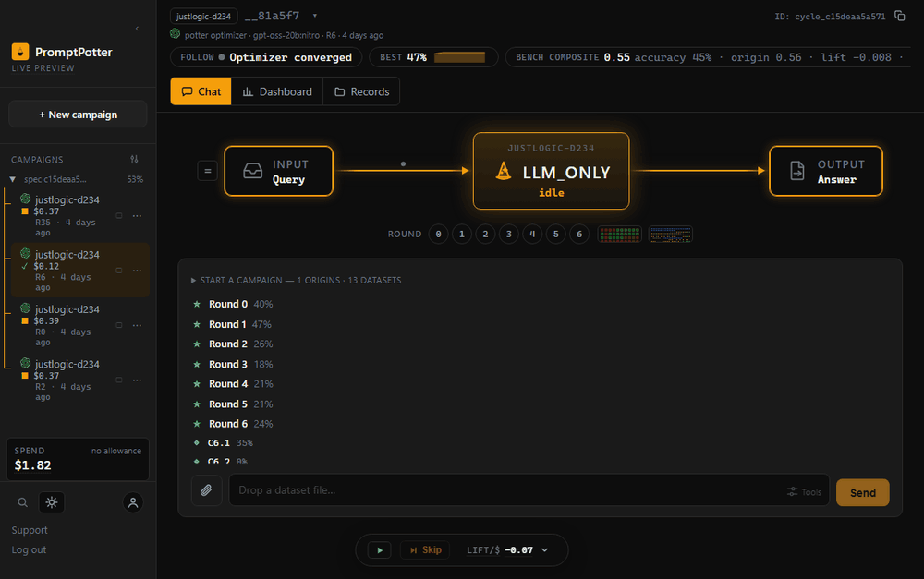Screen dimensions: 924x579
Task: Select round 4 in the round selector
Action: (532, 234)
